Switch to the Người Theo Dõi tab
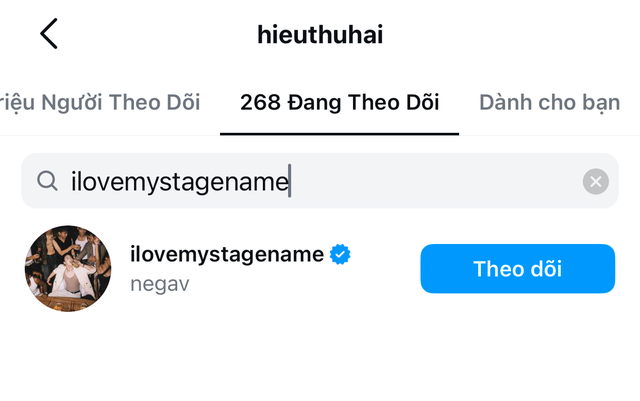The height and width of the screenshot is (401, 640). click(100, 102)
